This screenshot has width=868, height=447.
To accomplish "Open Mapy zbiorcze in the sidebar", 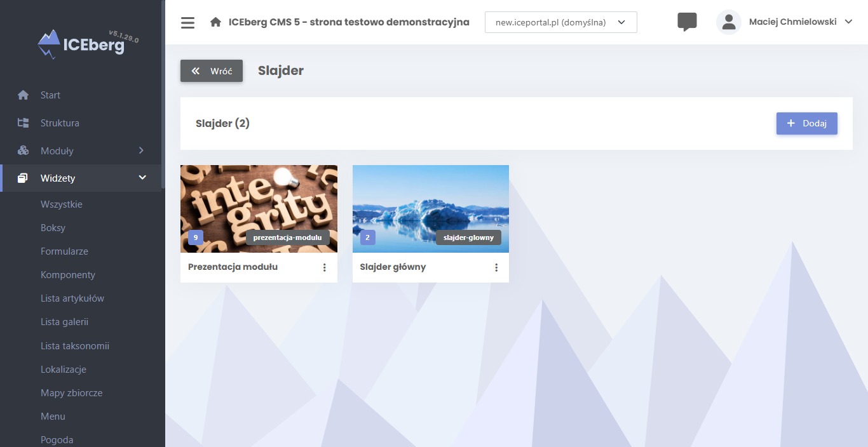I will click(x=71, y=393).
